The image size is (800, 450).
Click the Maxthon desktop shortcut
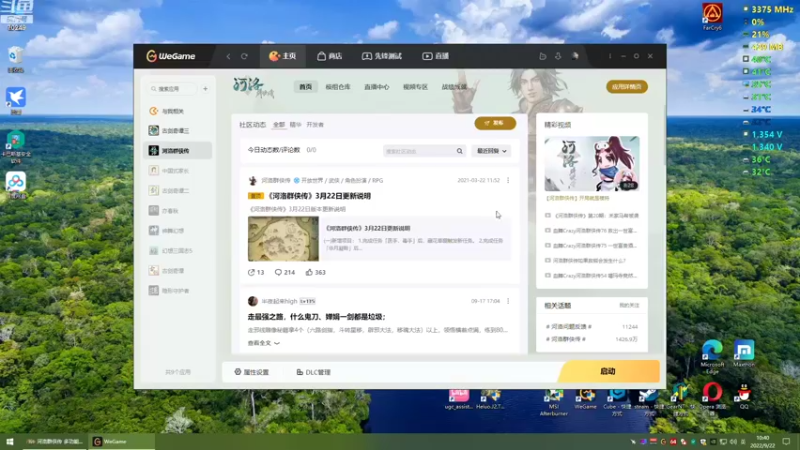click(x=744, y=354)
